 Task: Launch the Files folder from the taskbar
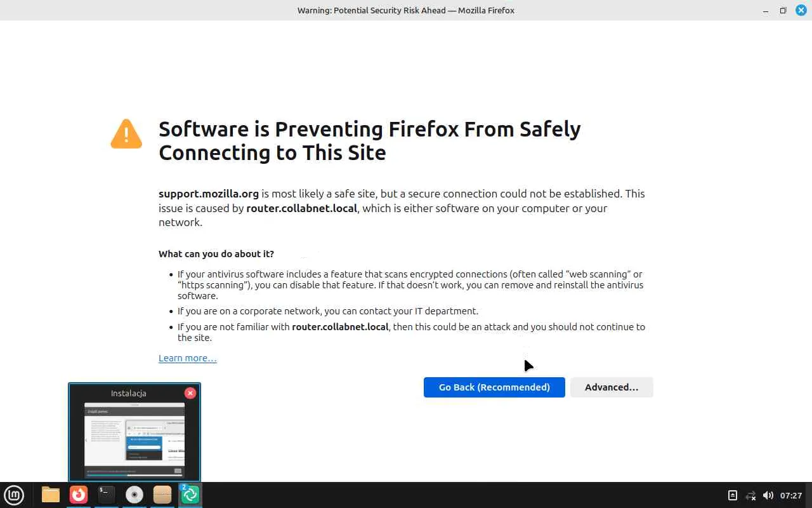point(51,495)
